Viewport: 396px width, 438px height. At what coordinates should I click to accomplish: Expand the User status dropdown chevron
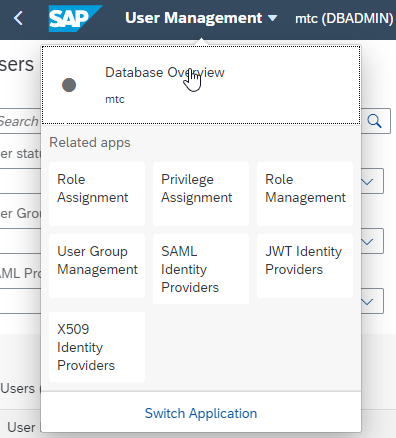coord(367,181)
